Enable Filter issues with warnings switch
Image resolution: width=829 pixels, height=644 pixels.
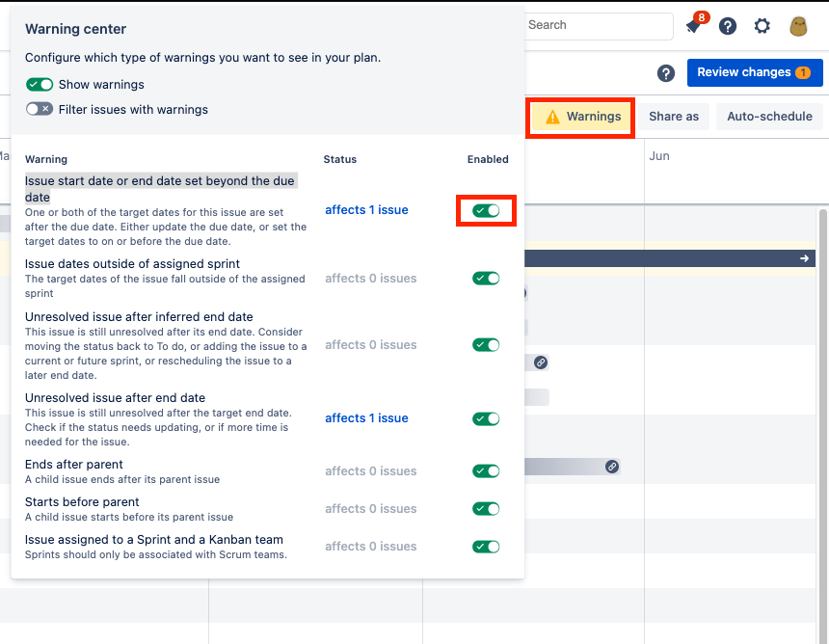[40, 109]
